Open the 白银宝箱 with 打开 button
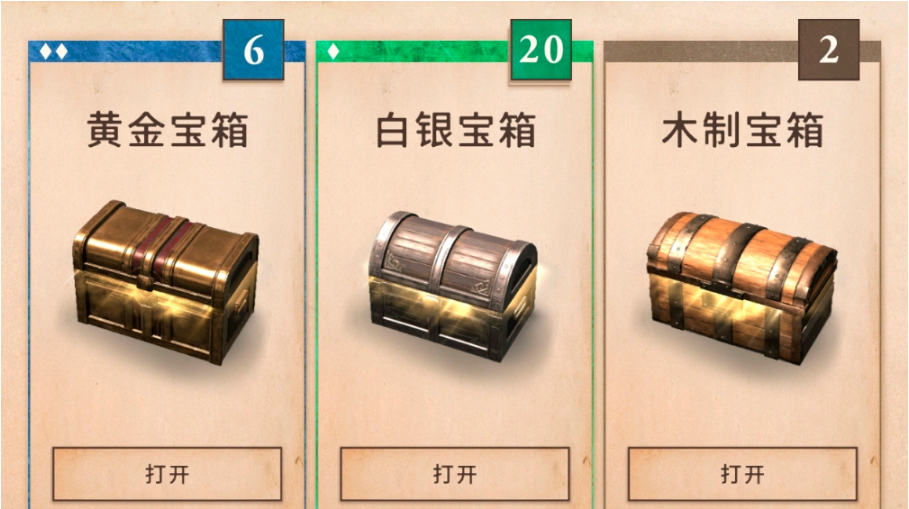 (x=454, y=474)
